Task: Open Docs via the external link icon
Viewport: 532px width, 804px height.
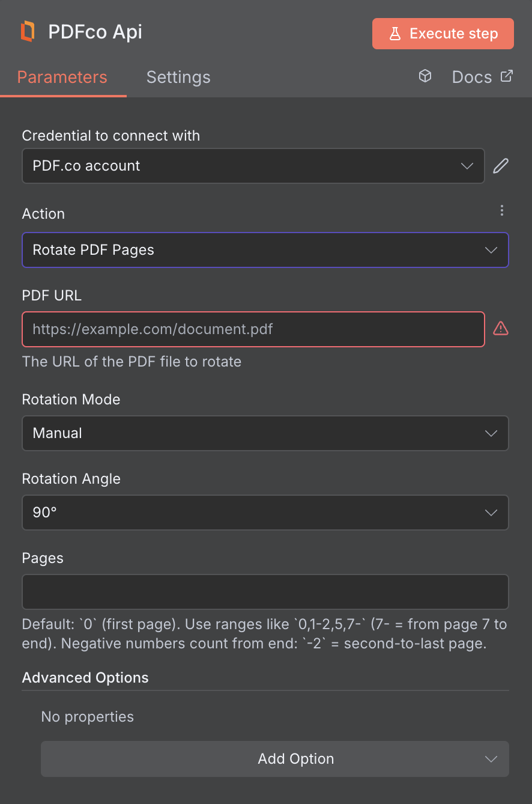Action: 506,76
